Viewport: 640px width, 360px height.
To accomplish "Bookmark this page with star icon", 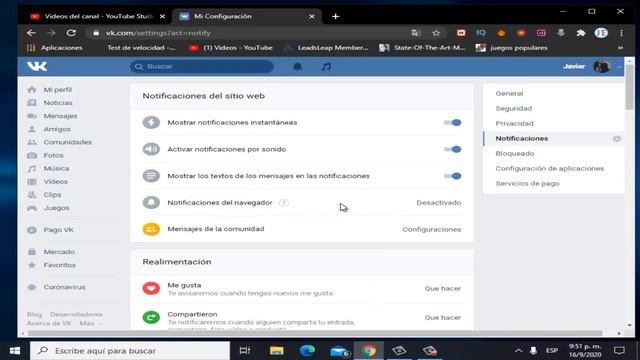I will pos(436,33).
